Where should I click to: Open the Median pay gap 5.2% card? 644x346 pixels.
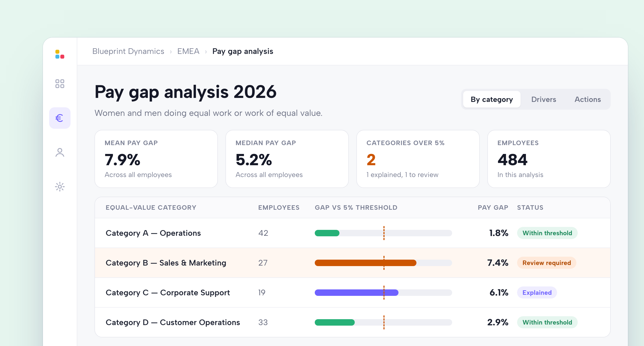point(287,159)
